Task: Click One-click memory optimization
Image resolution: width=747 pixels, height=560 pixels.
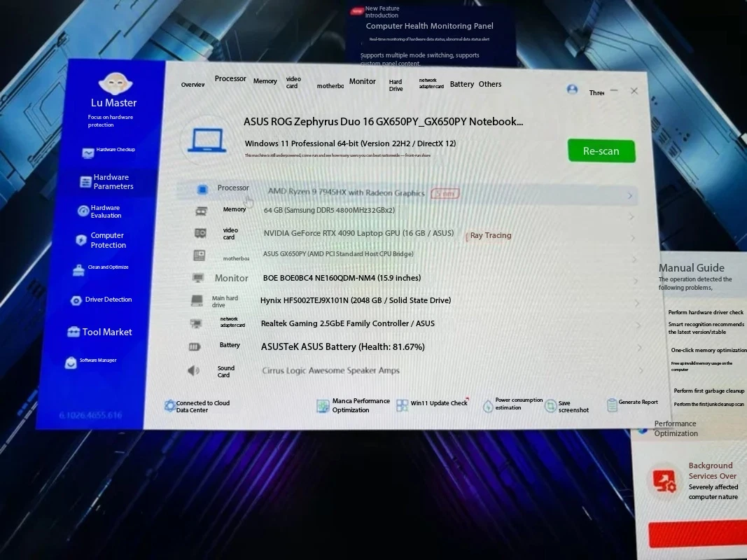Action: click(x=708, y=350)
